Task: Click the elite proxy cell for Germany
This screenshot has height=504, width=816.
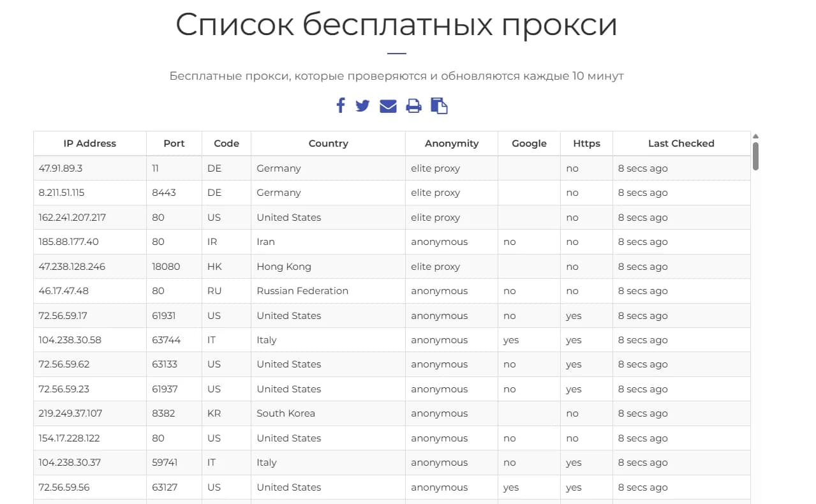Action: coord(435,168)
